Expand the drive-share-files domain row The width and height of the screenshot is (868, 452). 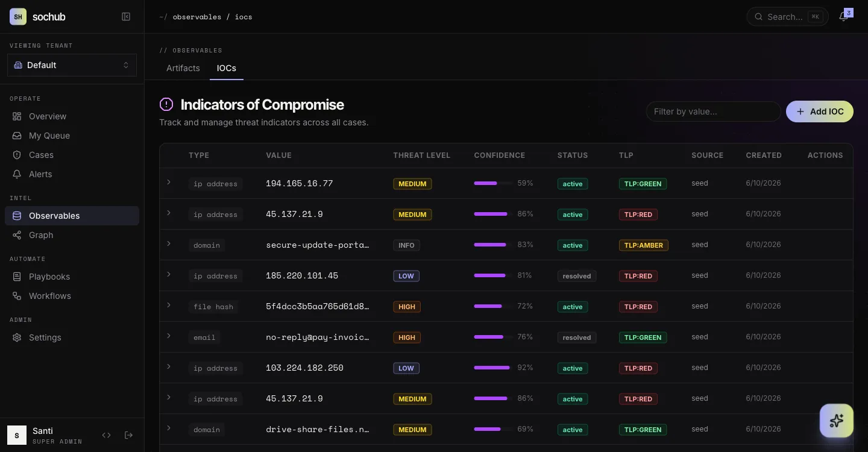(x=169, y=428)
